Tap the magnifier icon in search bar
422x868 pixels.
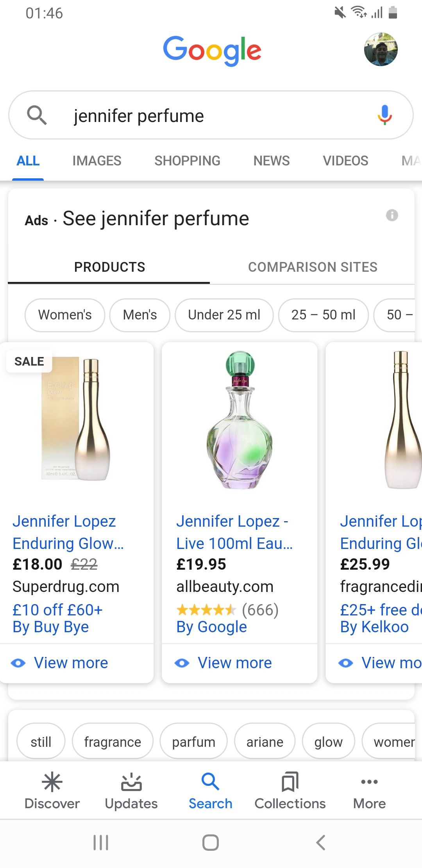(37, 115)
